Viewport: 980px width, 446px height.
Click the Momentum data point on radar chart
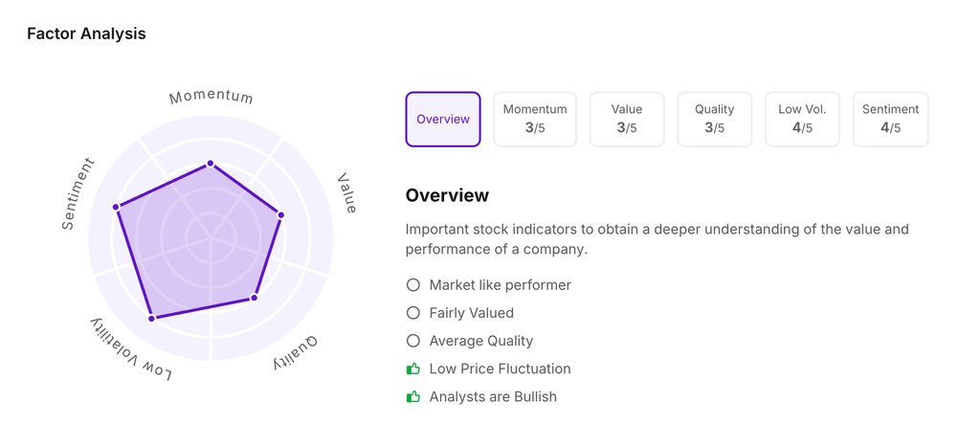[211, 164]
